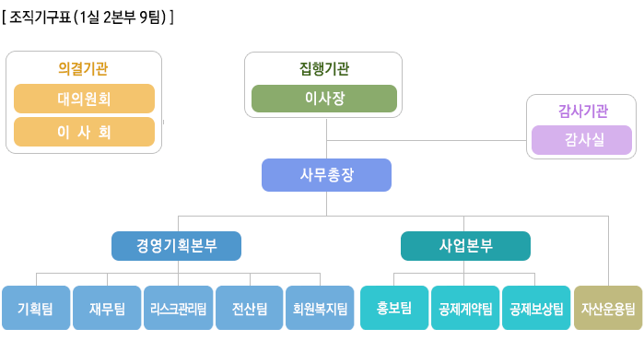Click the 사업본부 department box

pos(465,246)
